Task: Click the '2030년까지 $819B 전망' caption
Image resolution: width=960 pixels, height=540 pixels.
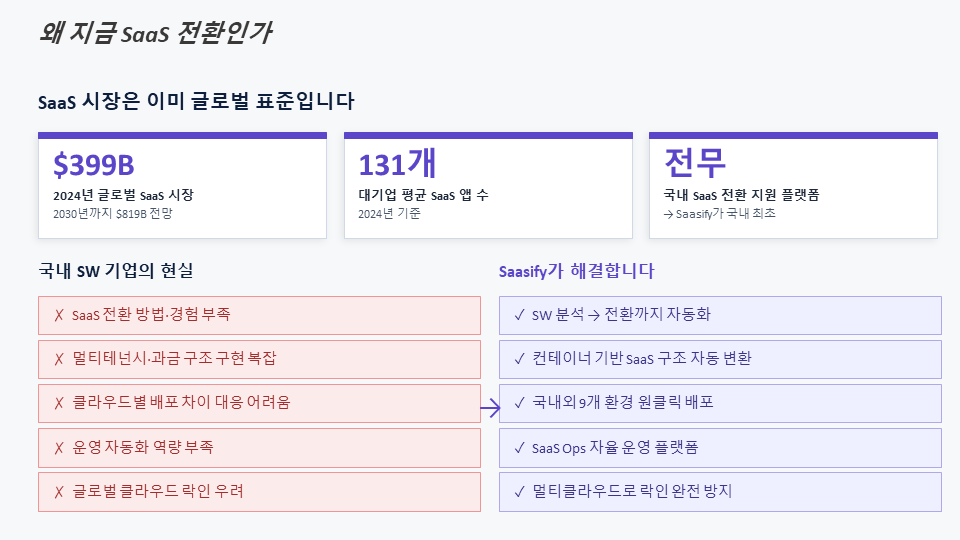Action: 119,213
